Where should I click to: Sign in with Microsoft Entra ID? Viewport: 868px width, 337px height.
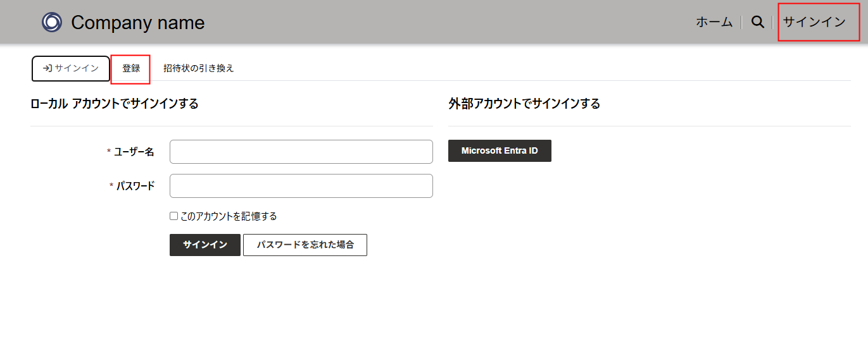(500, 151)
